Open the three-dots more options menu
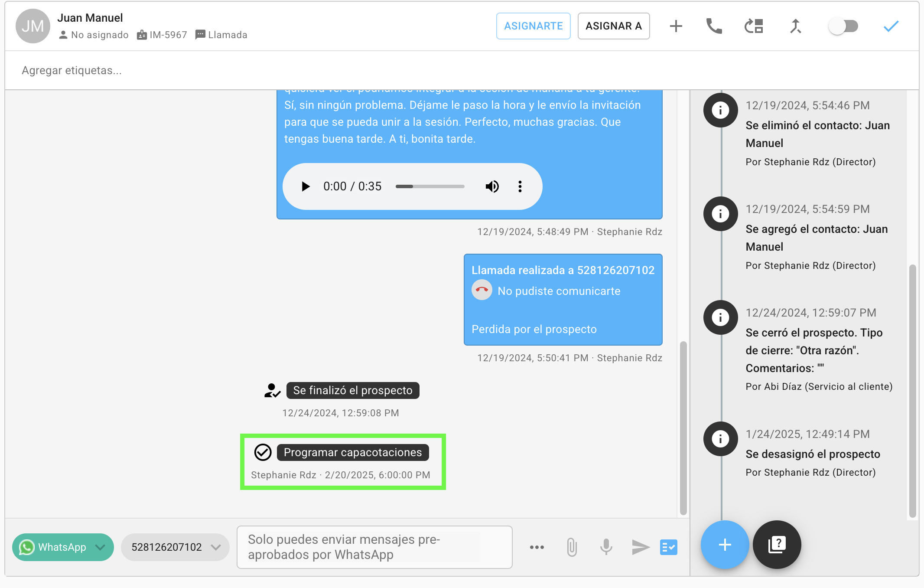The height and width of the screenshot is (588, 924). tap(537, 547)
